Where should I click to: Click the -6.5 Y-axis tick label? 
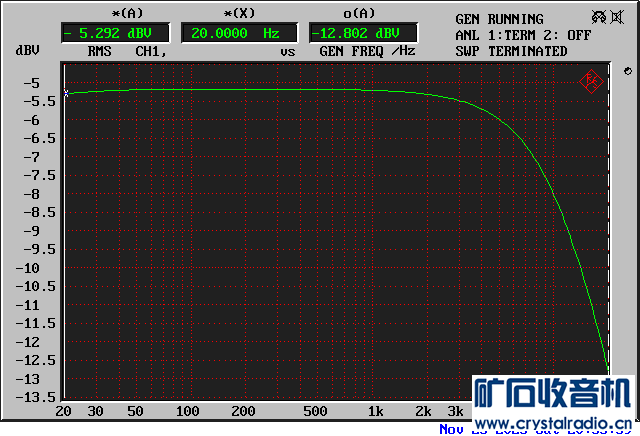[39, 139]
